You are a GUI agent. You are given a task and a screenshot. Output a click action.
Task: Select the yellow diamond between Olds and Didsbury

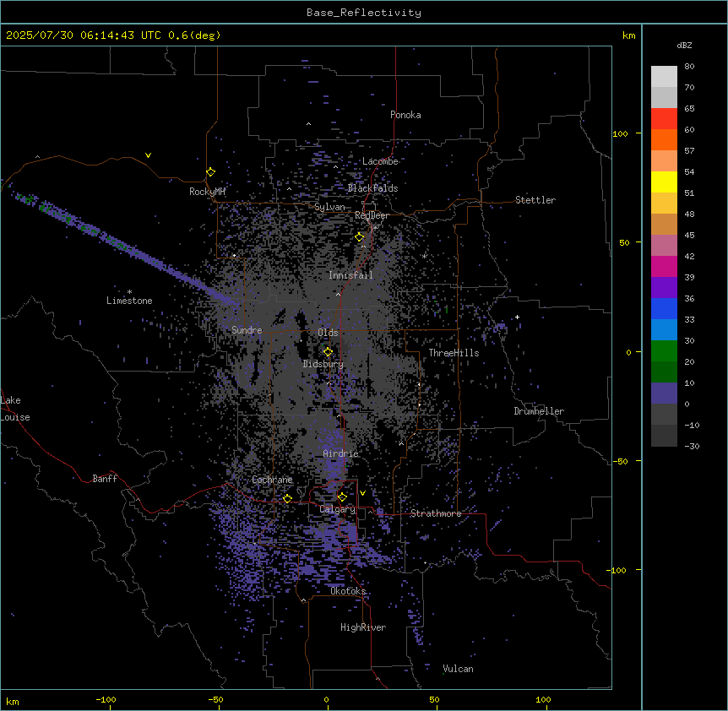tap(328, 352)
